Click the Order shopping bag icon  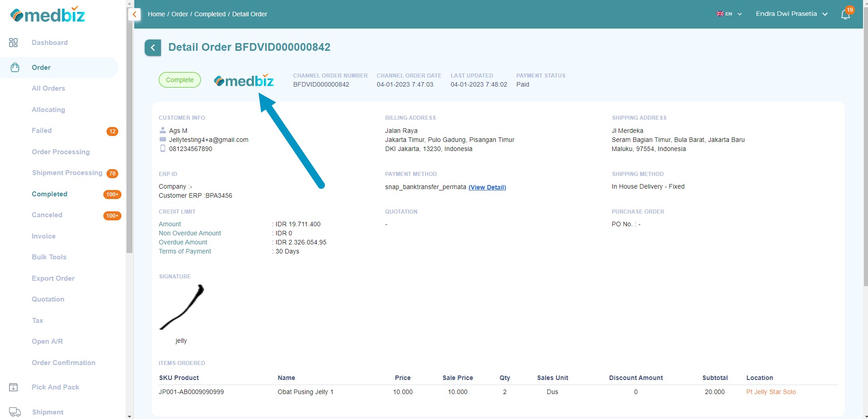pyautogui.click(x=15, y=67)
